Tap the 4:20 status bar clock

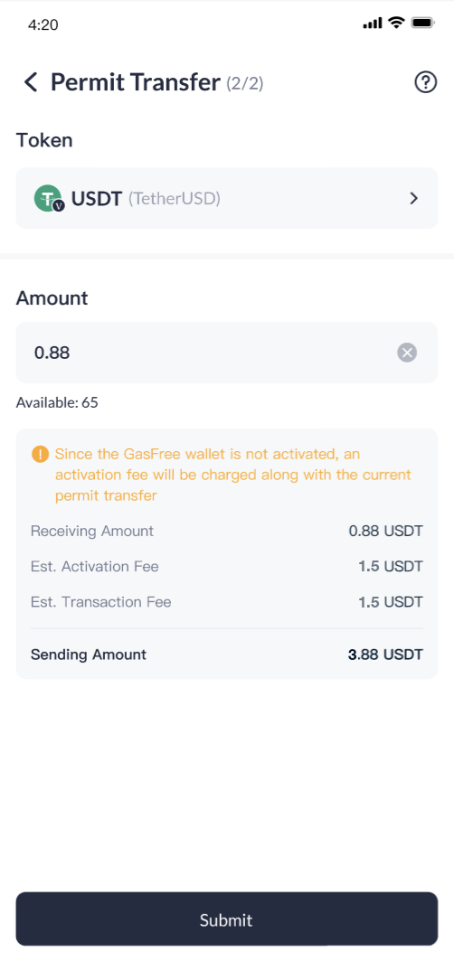tap(43, 25)
